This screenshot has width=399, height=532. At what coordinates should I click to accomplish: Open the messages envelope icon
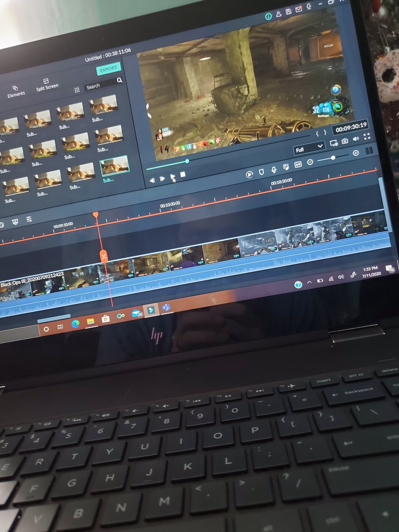298,9
